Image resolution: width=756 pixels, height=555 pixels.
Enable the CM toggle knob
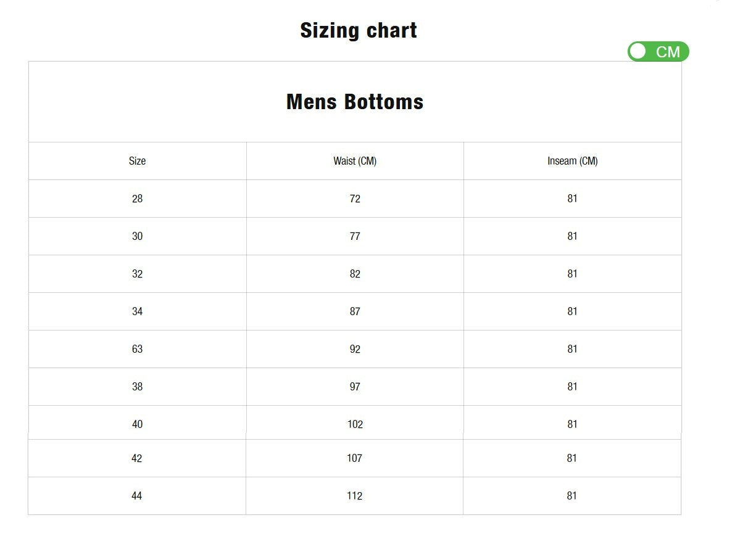click(x=638, y=51)
